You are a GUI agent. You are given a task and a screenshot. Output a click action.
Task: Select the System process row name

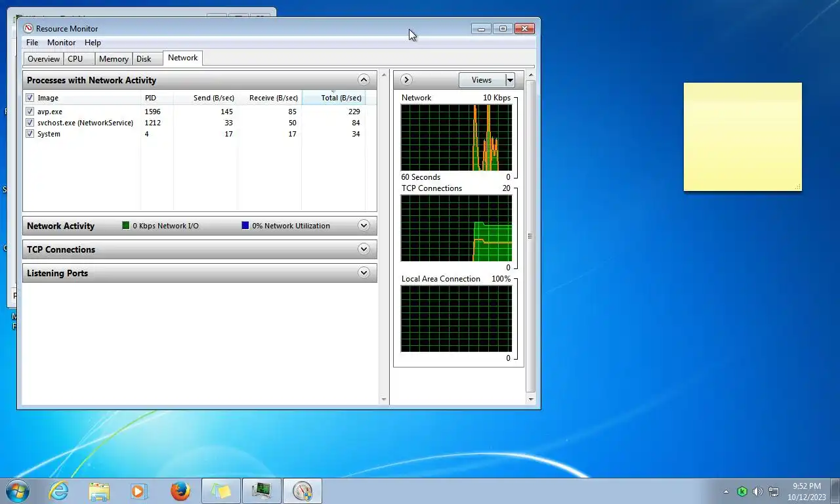(x=49, y=134)
